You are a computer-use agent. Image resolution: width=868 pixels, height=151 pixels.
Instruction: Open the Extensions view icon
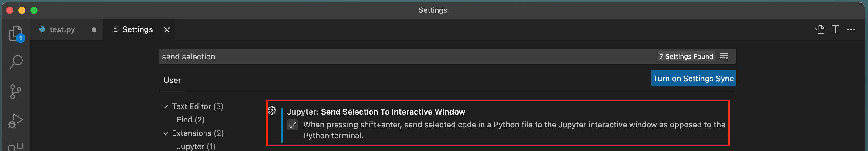(x=15, y=147)
